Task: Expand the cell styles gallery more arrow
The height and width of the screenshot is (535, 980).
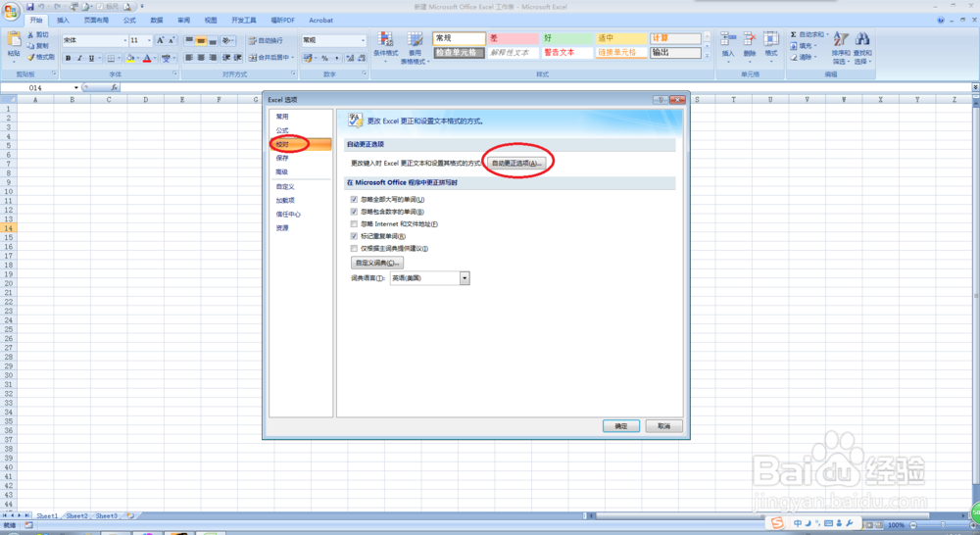Action: 707,56
